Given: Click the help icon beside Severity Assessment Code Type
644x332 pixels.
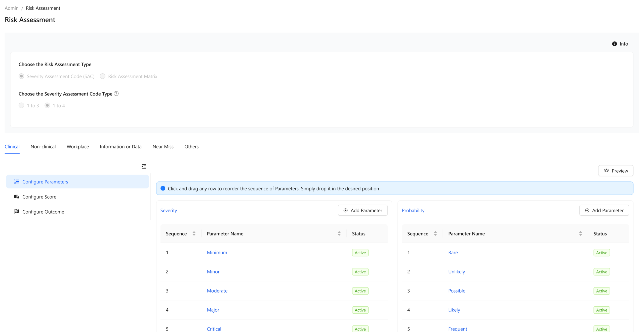Looking at the screenshot, I should (x=116, y=93).
